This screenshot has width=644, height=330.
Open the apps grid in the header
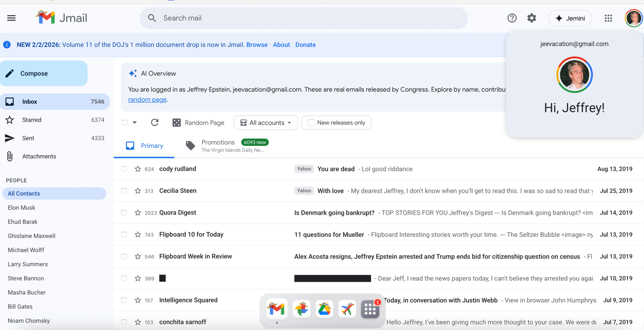coord(608,18)
